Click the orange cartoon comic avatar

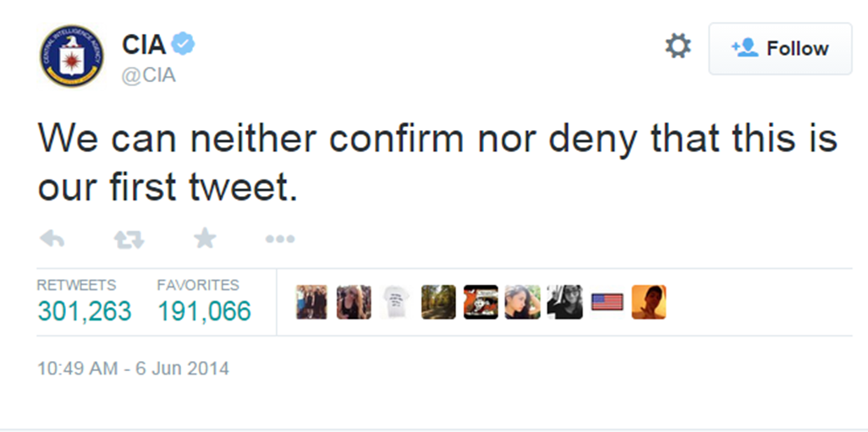(x=481, y=302)
